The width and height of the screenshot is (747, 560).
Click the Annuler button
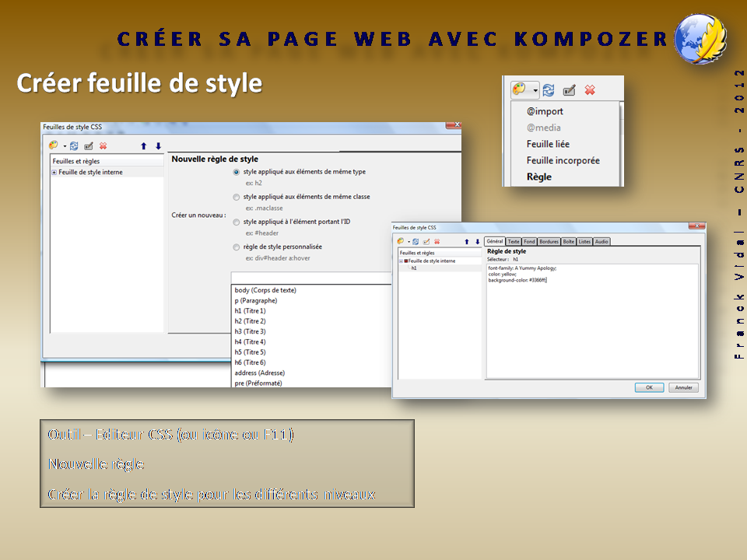pyautogui.click(x=683, y=387)
